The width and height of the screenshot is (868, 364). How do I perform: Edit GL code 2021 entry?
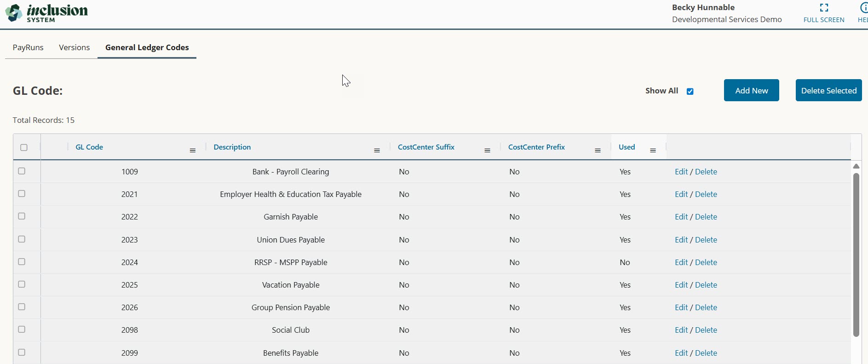pos(681,194)
